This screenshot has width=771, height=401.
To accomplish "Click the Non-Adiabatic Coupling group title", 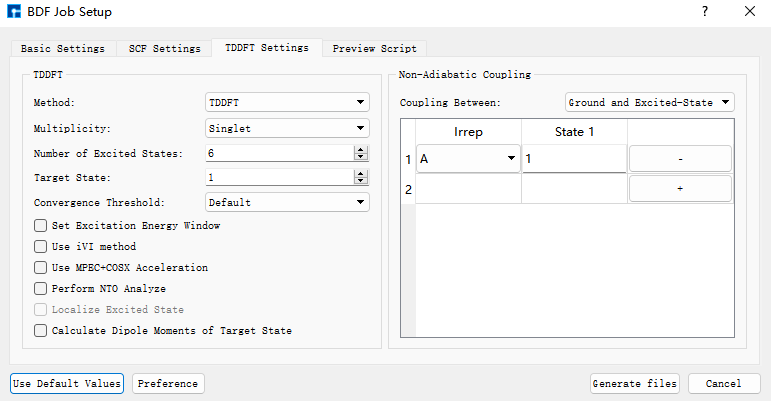I will click(x=465, y=75).
